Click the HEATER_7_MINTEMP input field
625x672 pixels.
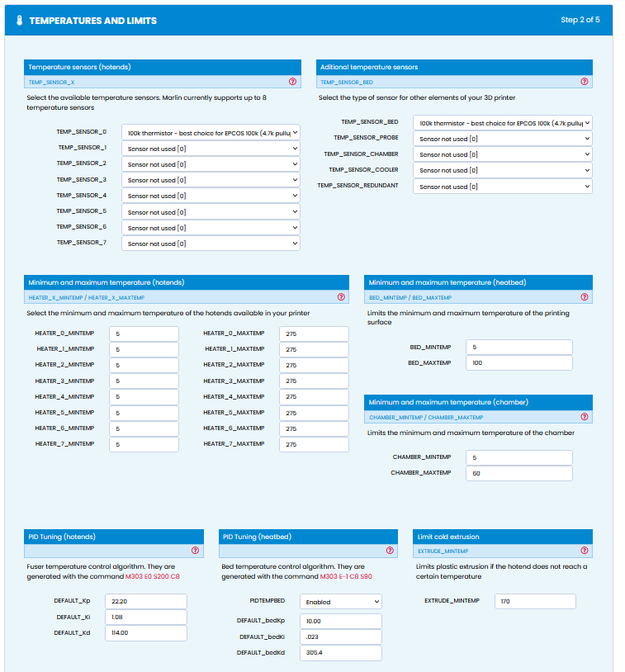tap(144, 444)
